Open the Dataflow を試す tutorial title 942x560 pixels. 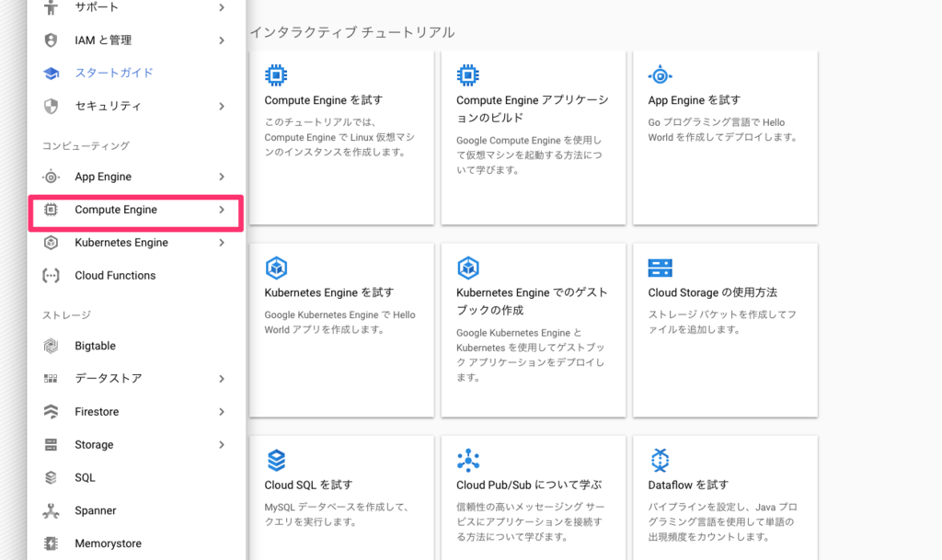pos(688,485)
